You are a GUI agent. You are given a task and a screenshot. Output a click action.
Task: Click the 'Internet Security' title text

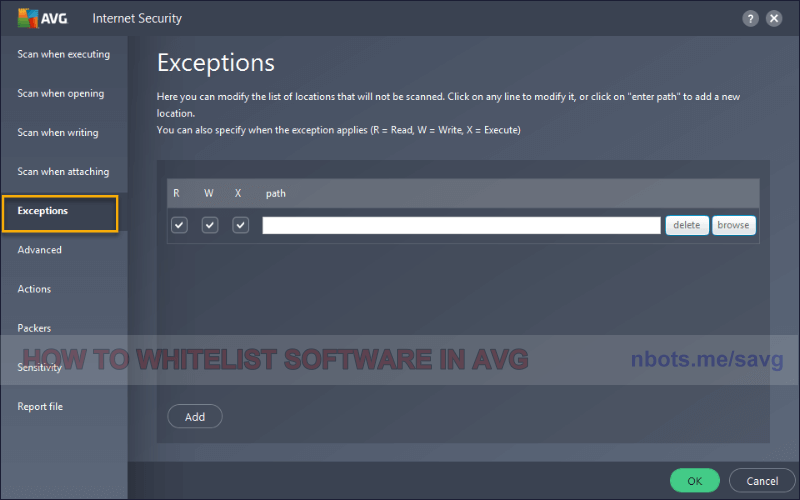click(x=137, y=18)
